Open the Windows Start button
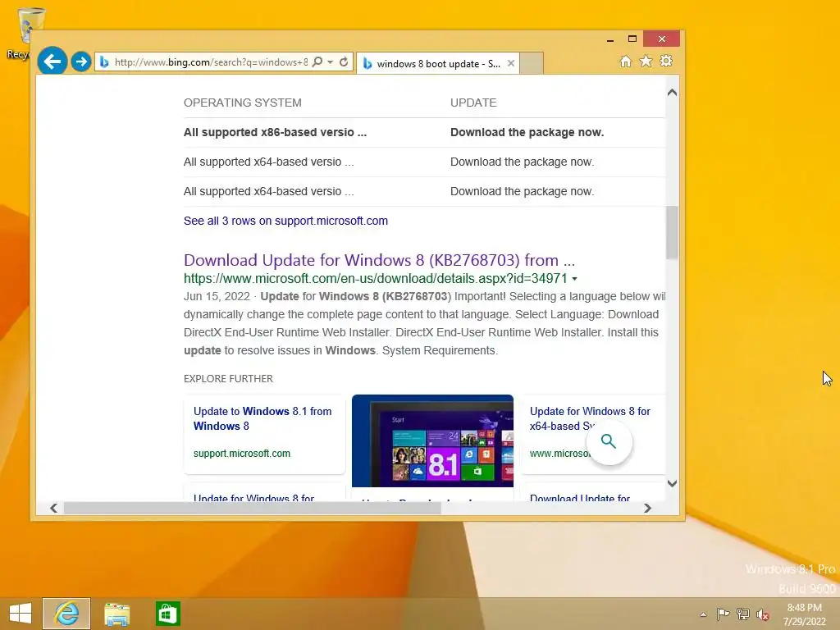Viewport: 840px width, 630px height. pyautogui.click(x=21, y=614)
